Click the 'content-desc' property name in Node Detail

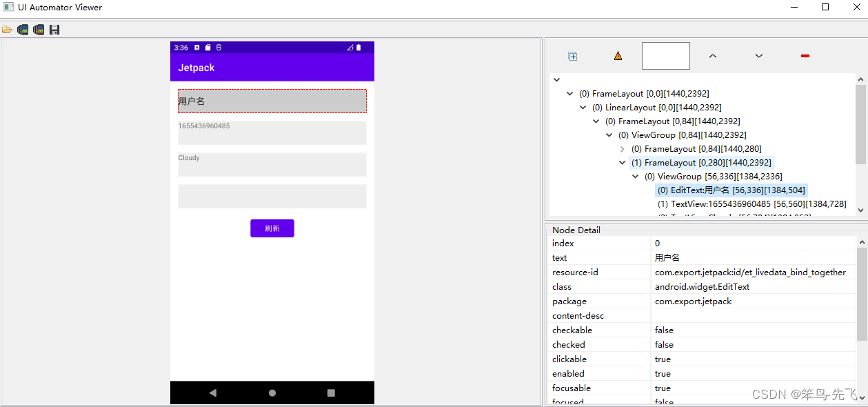pos(578,316)
